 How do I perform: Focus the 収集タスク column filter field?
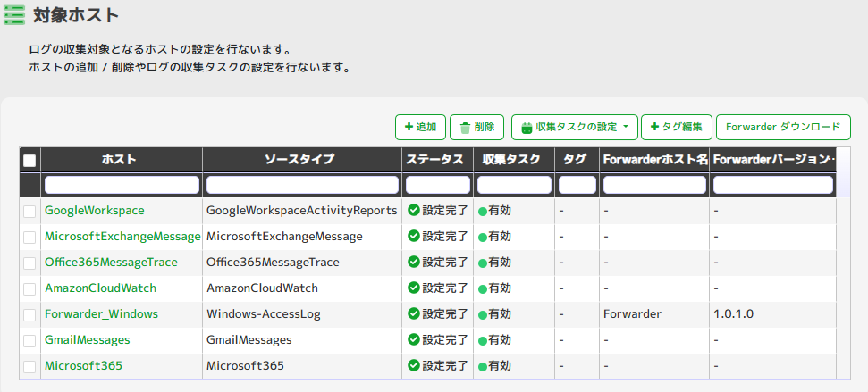(x=514, y=185)
